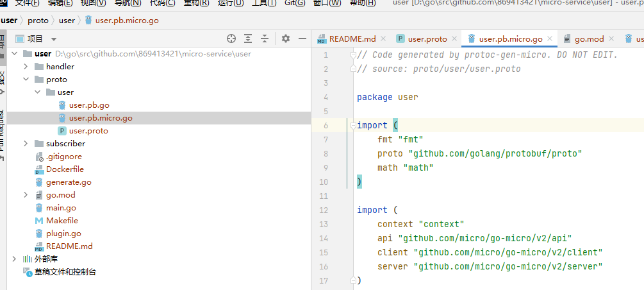This screenshot has height=290, width=644.
Task: Open the 帮助(H) menu
Action: coord(362,3)
